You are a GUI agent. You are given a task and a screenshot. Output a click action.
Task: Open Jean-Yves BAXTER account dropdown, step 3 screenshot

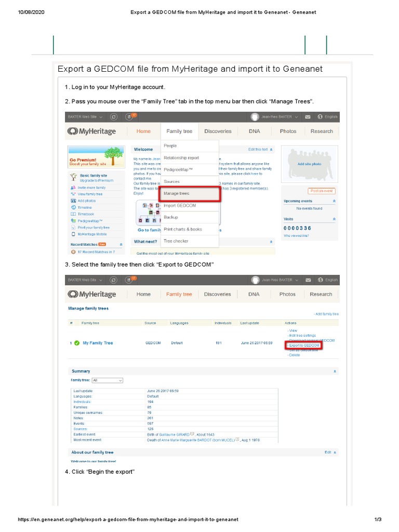click(x=280, y=280)
